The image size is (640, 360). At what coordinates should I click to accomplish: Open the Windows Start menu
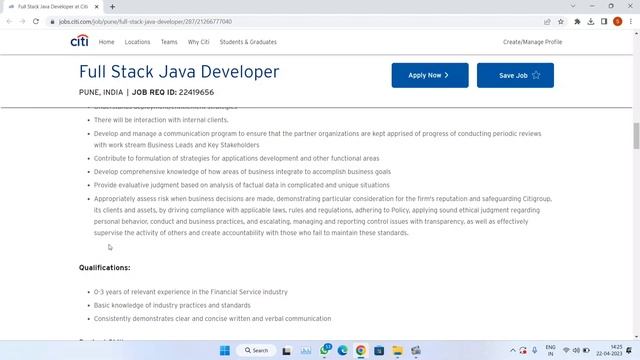click(225, 351)
